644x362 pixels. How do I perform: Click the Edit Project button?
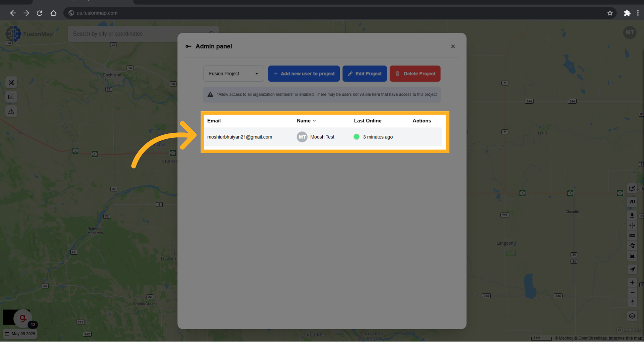[365, 74]
